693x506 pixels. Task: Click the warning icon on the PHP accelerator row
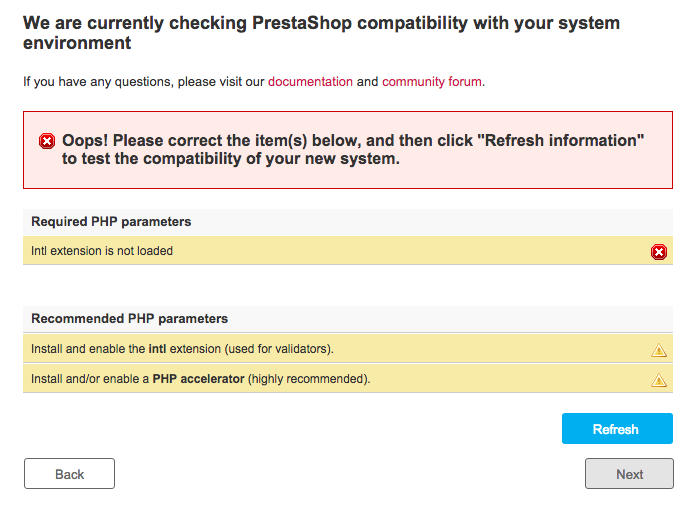[659, 380]
